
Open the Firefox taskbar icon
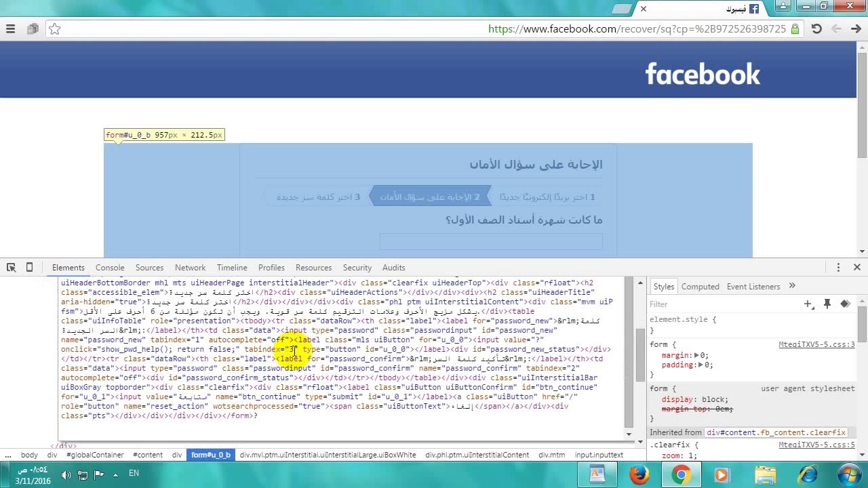(639, 474)
